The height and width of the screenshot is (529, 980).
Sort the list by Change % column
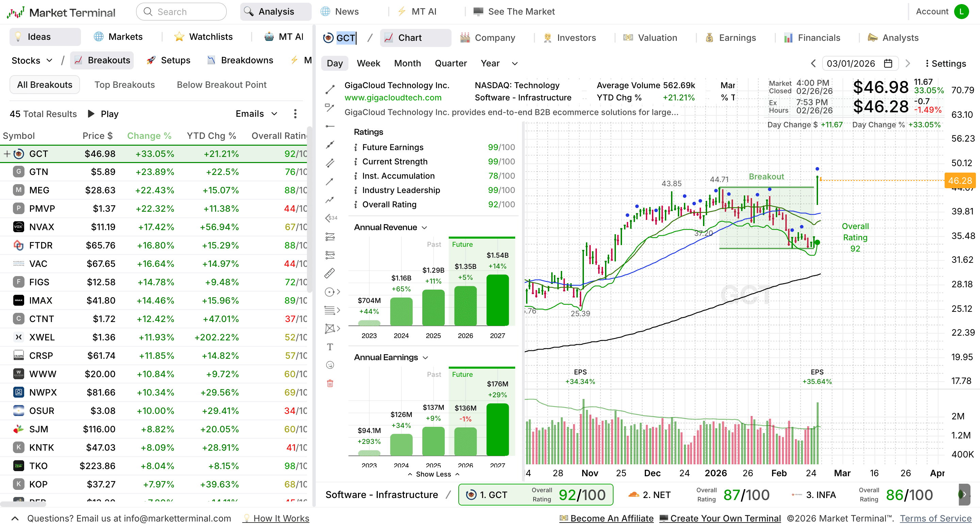pos(149,136)
